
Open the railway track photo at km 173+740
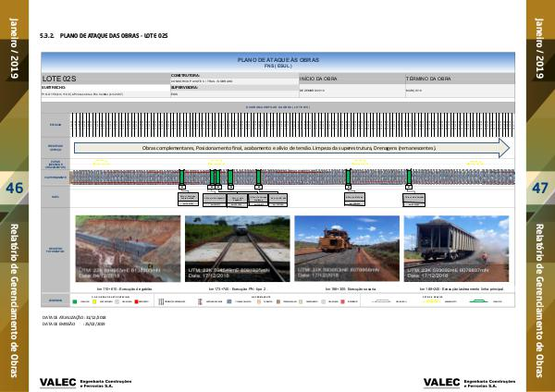[x=238, y=250]
